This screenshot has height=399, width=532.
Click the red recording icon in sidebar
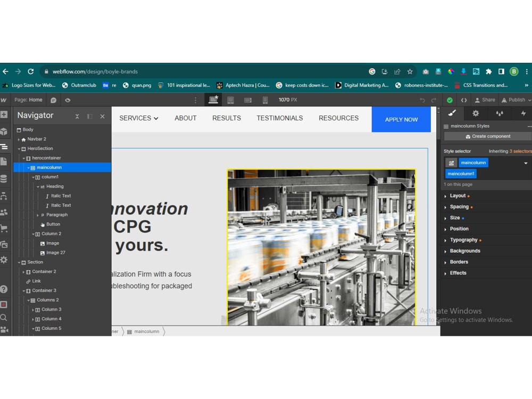[4, 304]
